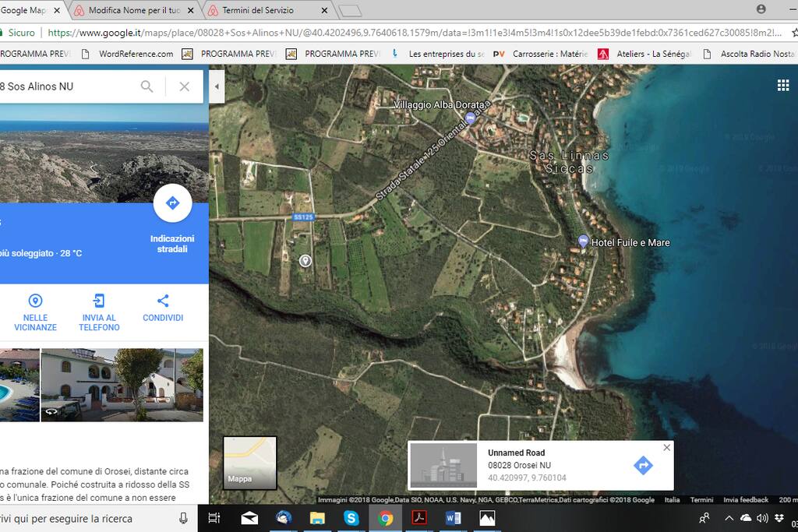Close the Modifica Nome per il tuo tab
798x532 pixels.
[190, 10]
